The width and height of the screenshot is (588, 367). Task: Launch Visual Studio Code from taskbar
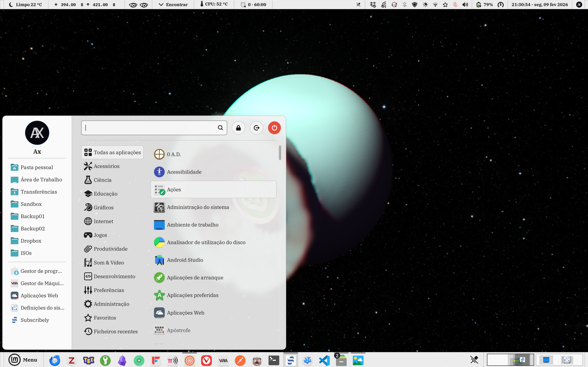tap(324, 360)
